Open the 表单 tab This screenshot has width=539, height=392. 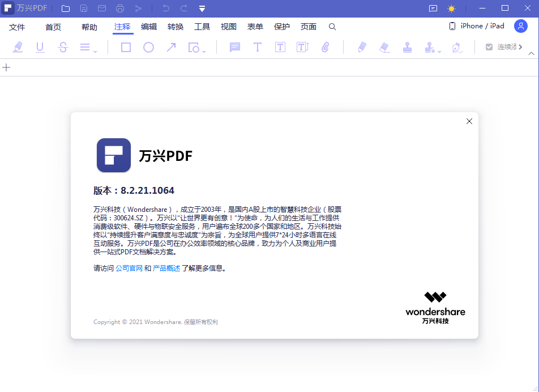(255, 27)
